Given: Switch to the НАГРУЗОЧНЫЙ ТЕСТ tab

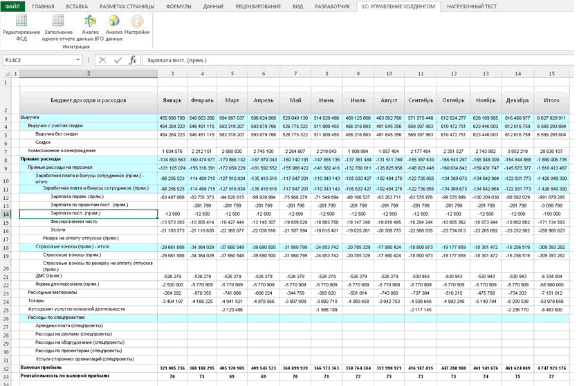Looking at the screenshot, I should pos(472,6).
